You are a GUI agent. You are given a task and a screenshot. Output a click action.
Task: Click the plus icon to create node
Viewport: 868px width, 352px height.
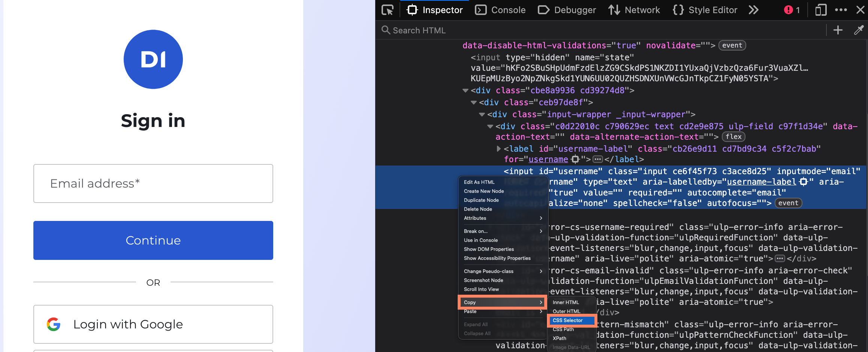coord(838,30)
